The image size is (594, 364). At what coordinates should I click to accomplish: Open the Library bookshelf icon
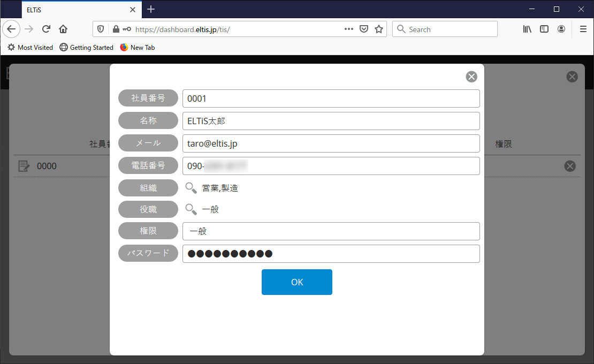(527, 29)
